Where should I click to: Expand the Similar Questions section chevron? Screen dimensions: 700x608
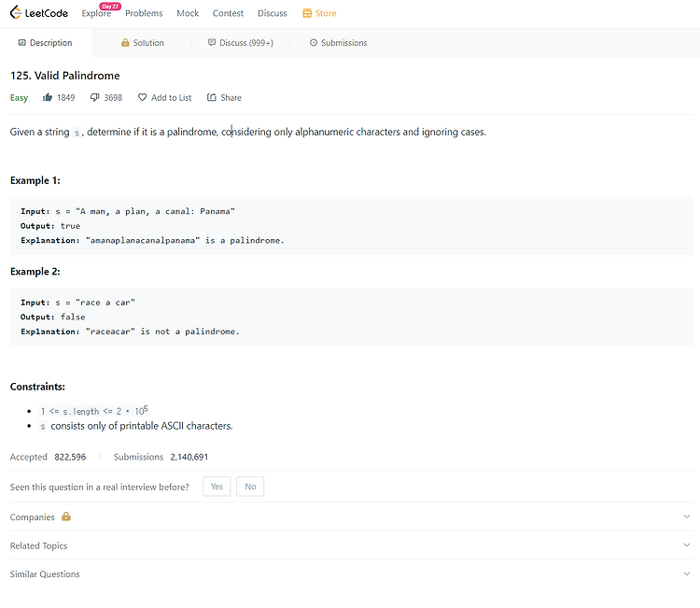tap(687, 573)
